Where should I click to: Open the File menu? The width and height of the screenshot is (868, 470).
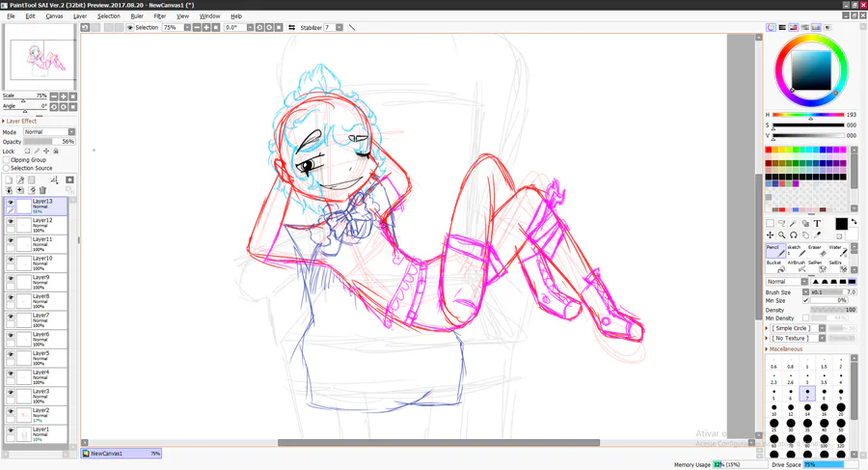[11, 16]
